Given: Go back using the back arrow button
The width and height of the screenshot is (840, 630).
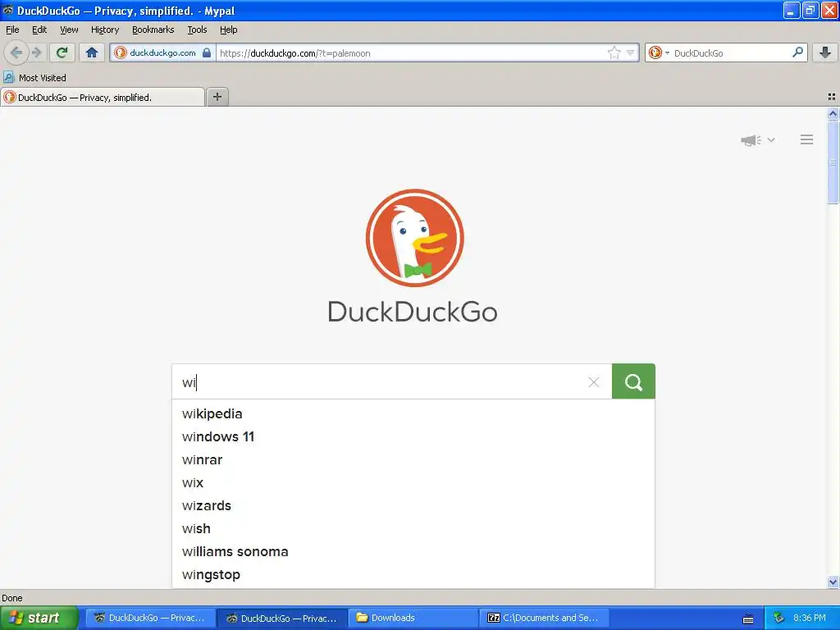Looking at the screenshot, I should pos(16,52).
